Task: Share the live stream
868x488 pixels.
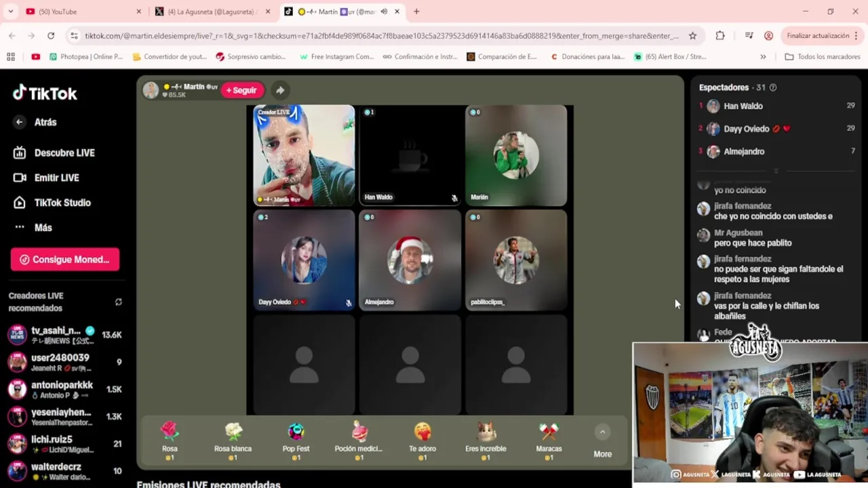Action: 280,90
